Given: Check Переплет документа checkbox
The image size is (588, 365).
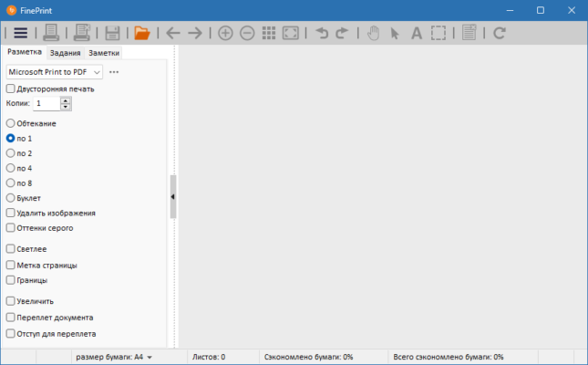Looking at the screenshot, I should pos(11,318).
